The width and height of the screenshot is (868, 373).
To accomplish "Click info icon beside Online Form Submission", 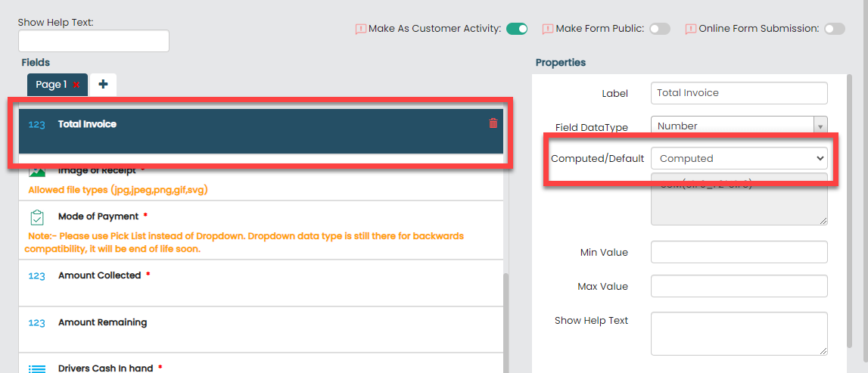I will click(690, 30).
